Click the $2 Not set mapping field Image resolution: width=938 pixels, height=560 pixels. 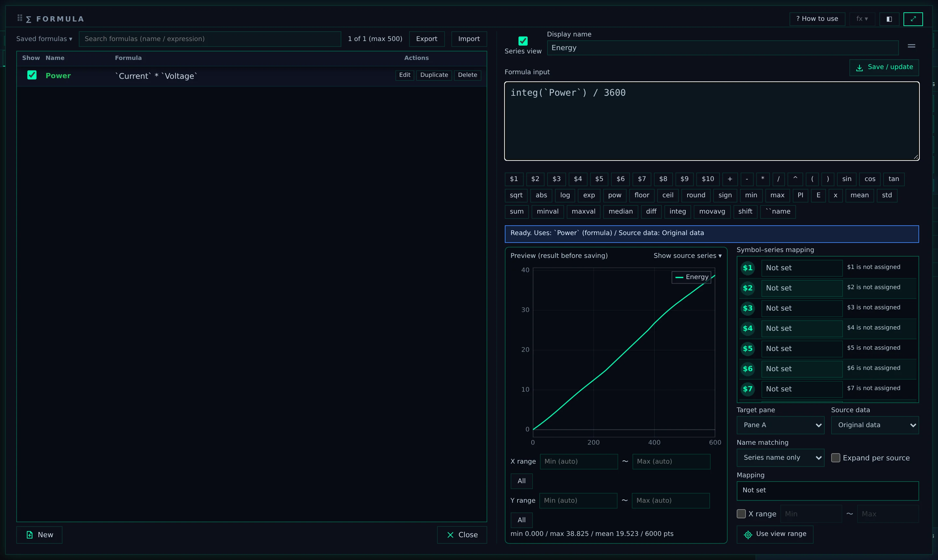(x=802, y=288)
